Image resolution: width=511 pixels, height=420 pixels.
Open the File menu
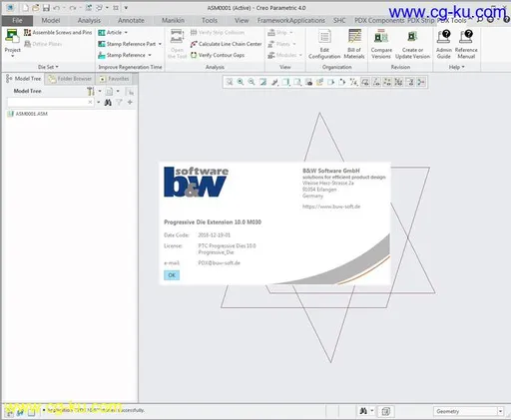[17, 20]
